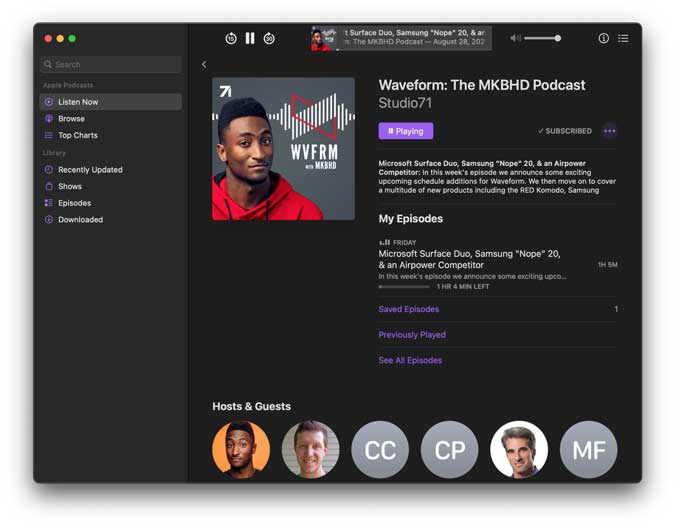The image size is (675, 527).
Task: Select Listen Now in sidebar
Action: pos(111,102)
